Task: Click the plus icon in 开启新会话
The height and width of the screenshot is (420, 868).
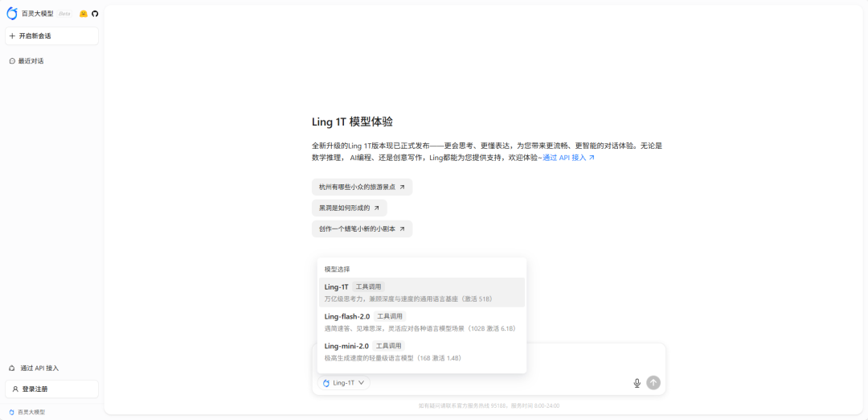Action: click(x=12, y=36)
